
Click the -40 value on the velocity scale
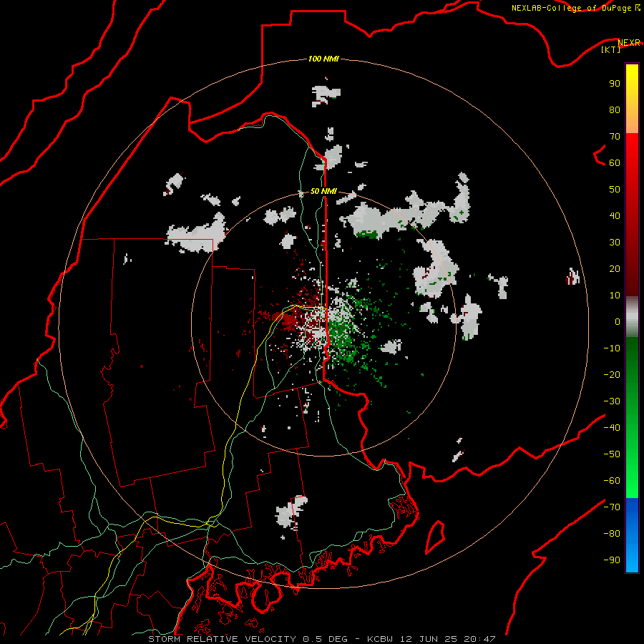[x=612, y=428]
